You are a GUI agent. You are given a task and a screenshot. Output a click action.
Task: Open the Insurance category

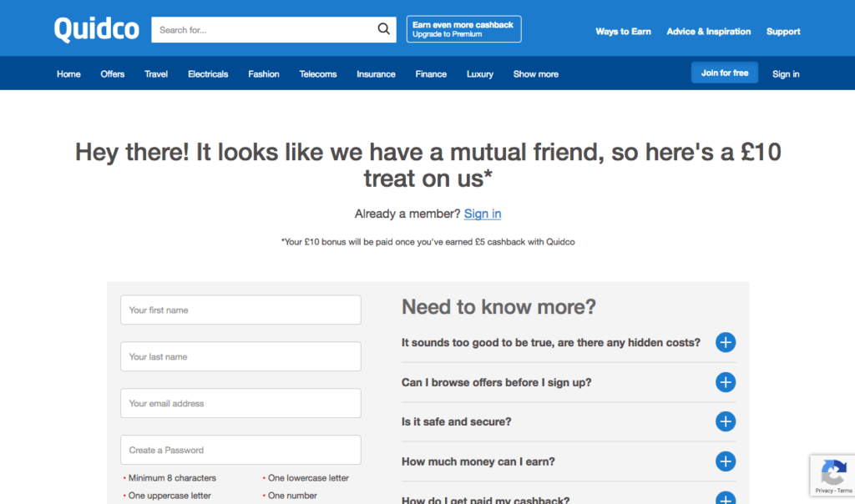tap(376, 74)
